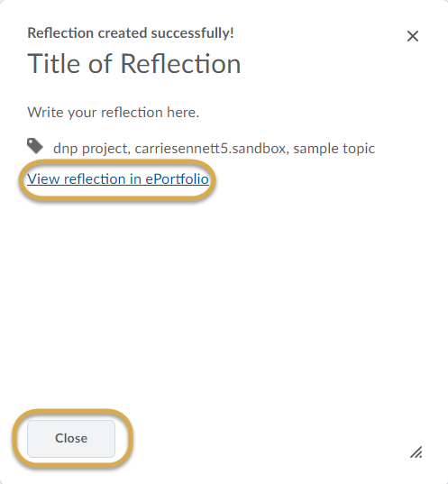Click the gray label tag icon
This screenshot has height=484, width=448.
[x=35, y=146]
